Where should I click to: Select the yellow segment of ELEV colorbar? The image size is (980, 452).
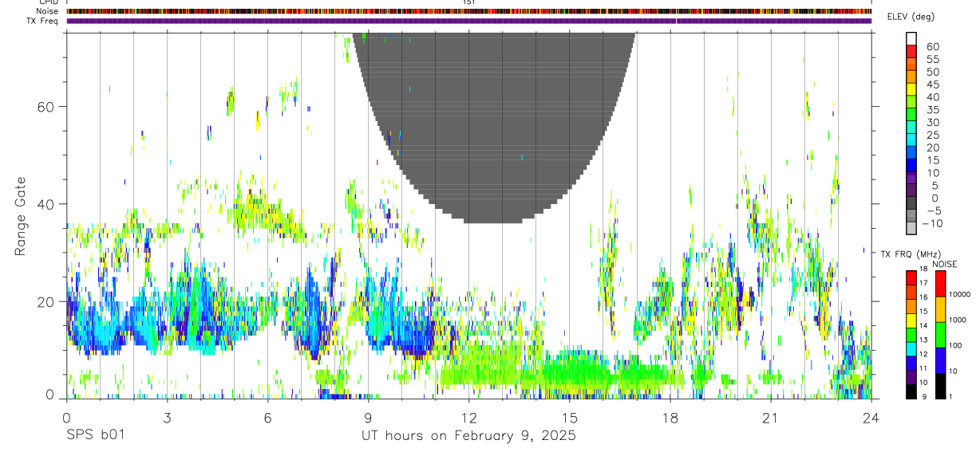[x=911, y=89]
